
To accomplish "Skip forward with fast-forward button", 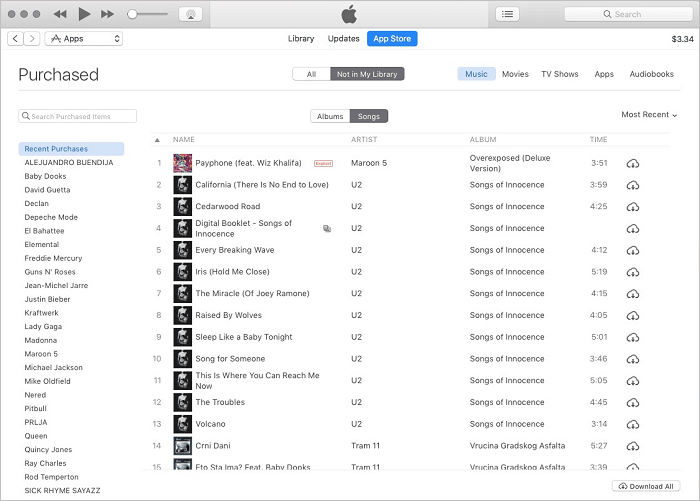I will 107,14.
